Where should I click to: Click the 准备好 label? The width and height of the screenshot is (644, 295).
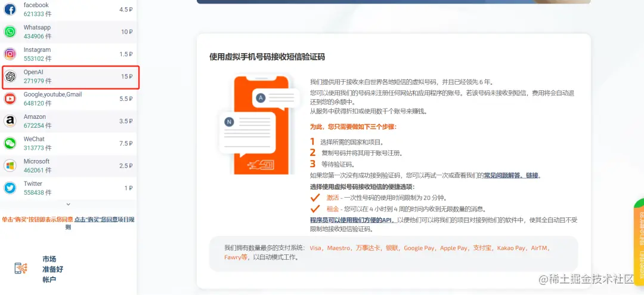(x=52, y=269)
